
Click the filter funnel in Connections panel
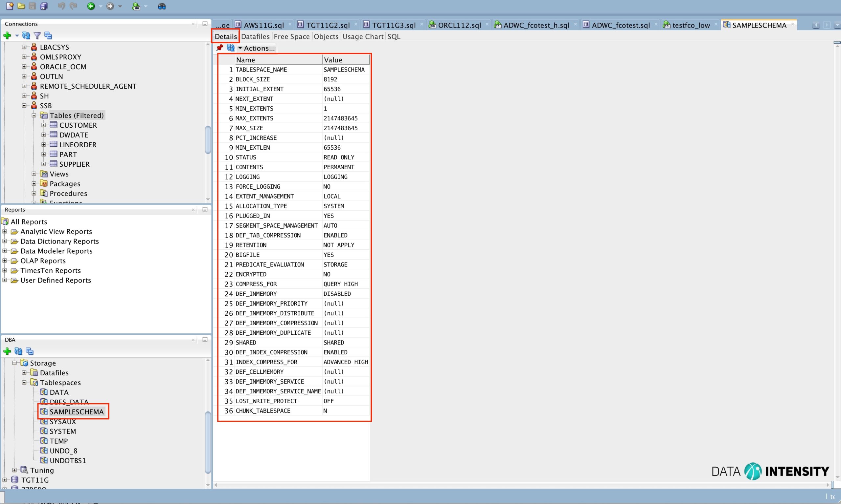(x=37, y=35)
